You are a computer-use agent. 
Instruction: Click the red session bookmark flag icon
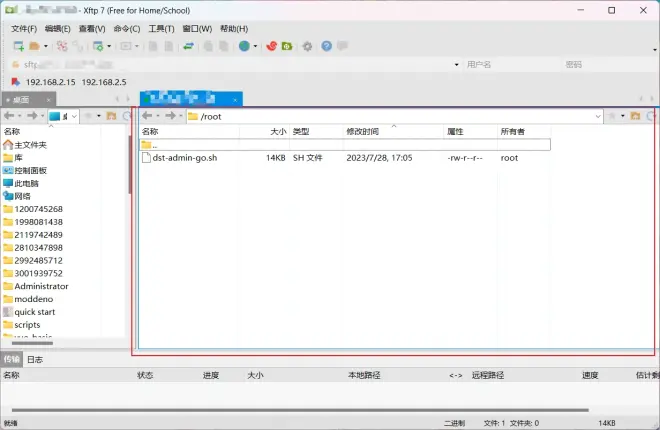click(x=16, y=82)
